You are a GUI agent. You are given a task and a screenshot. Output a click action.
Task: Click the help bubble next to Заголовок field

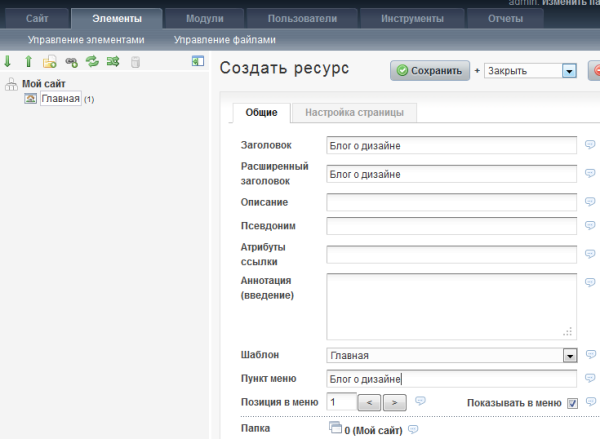(x=590, y=145)
